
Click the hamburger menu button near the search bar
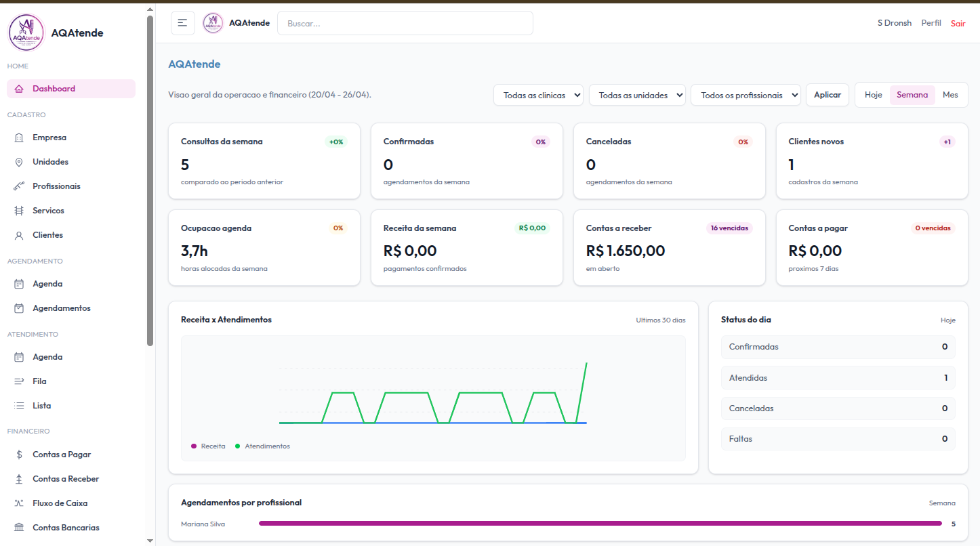[x=182, y=22]
